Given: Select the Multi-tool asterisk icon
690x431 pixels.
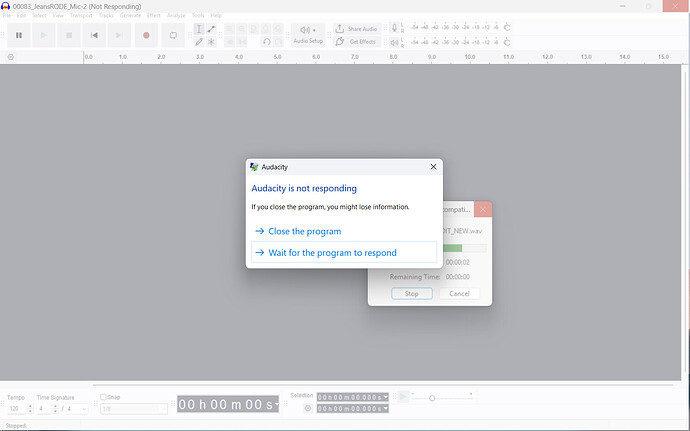Looking at the screenshot, I should point(211,42).
